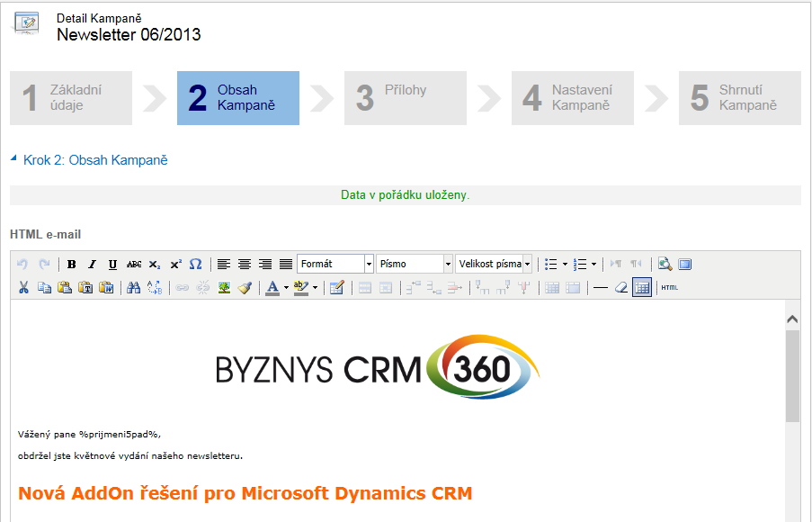The height and width of the screenshot is (522, 812).
Task: Center align the text
Action: 245,264
